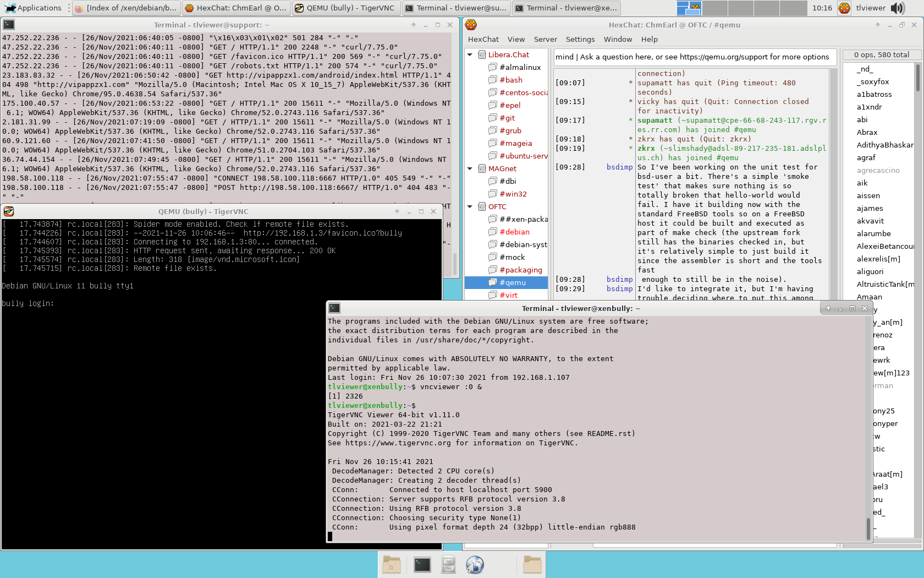Collapse the MAGnet server tree
The image size is (924, 578).
click(x=470, y=168)
